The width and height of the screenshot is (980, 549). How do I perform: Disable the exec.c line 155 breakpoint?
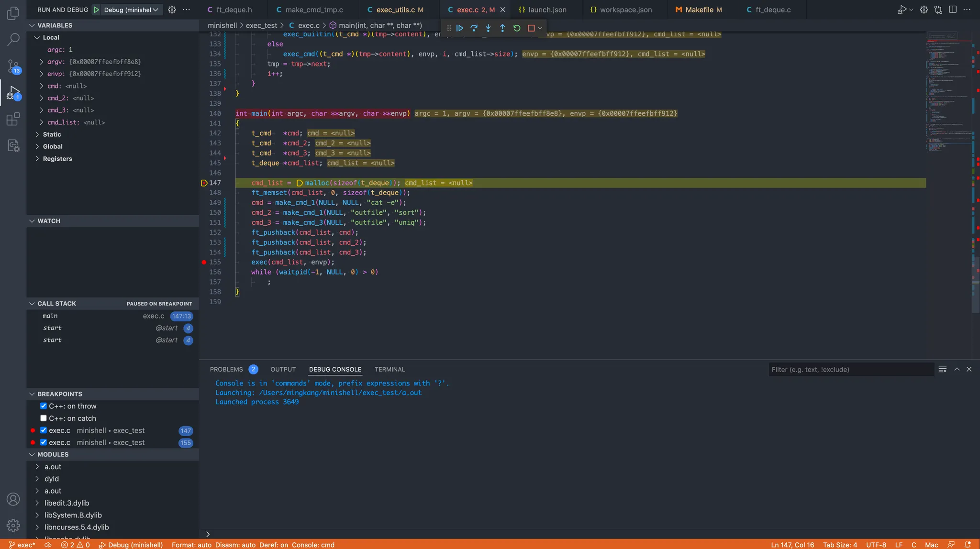click(x=44, y=443)
